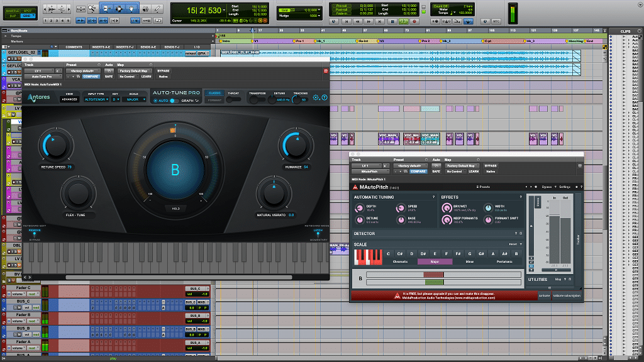Click Bypass in MAutoPitch window header
This screenshot has width=644, height=362.
click(x=491, y=166)
